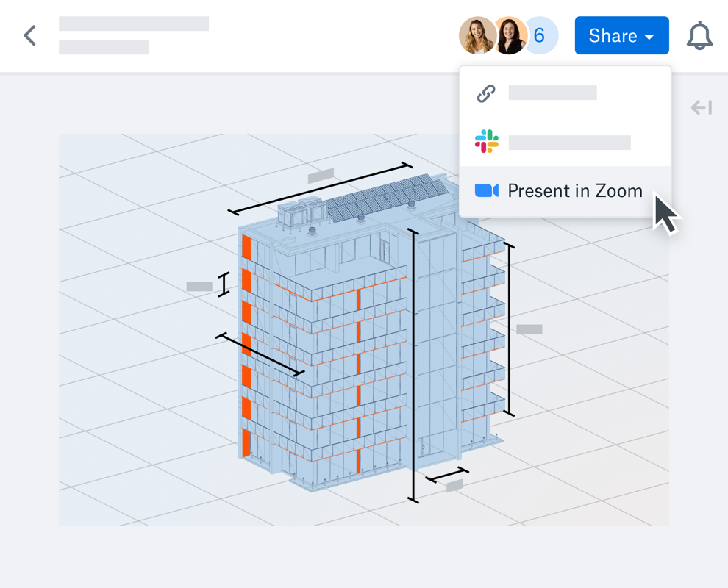Select the glass elevator shaft on building

[435, 345]
